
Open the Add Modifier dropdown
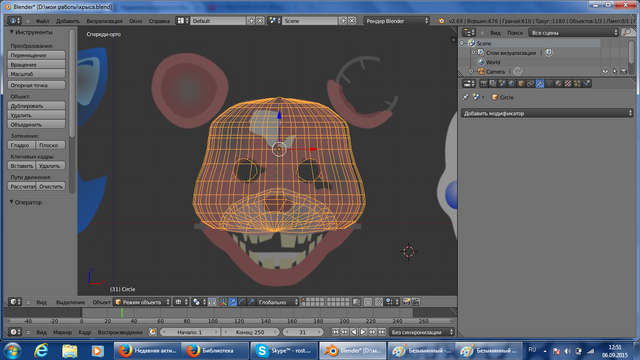(547, 113)
